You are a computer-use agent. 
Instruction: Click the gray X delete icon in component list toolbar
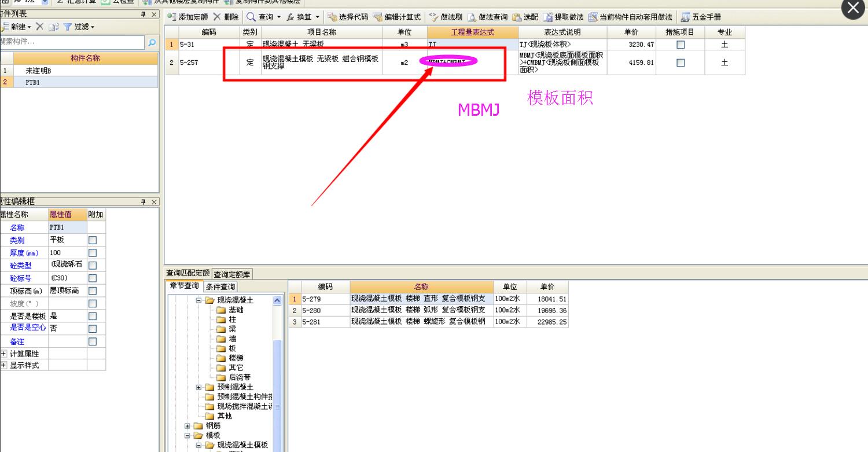[39, 27]
